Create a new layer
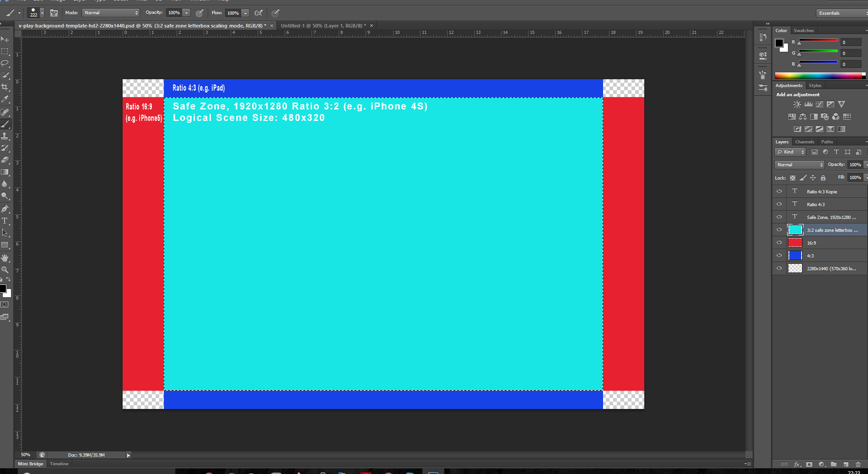Image resolution: width=868 pixels, height=474 pixels. click(x=846, y=464)
